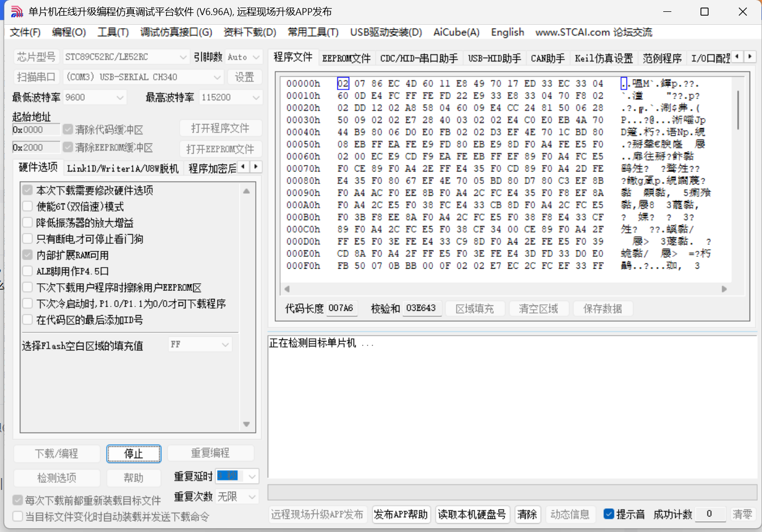Switch to CDC/HID-串口助手 tab
This screenshot has height=532, width=762.
point(419,58)
